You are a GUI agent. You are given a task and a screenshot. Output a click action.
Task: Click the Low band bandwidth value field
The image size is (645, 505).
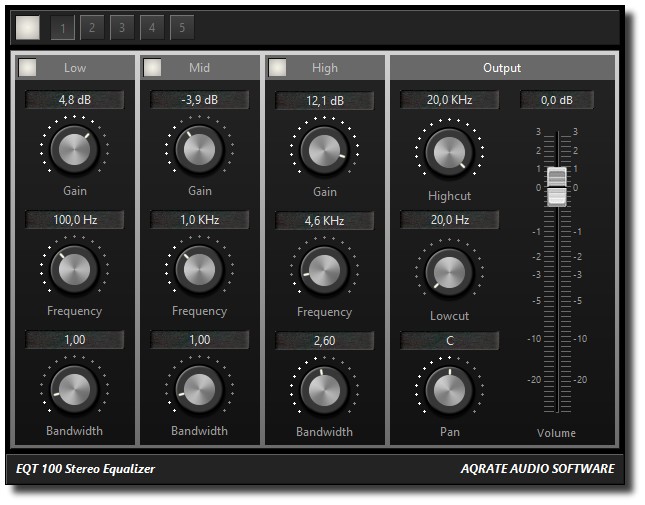[x=74, y=340]
